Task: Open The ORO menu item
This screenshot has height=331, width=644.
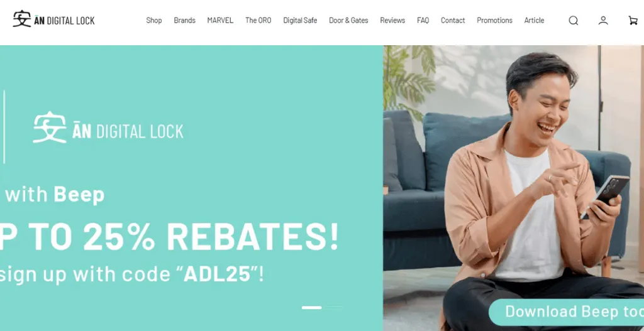Action: click(x=258, y=20)
